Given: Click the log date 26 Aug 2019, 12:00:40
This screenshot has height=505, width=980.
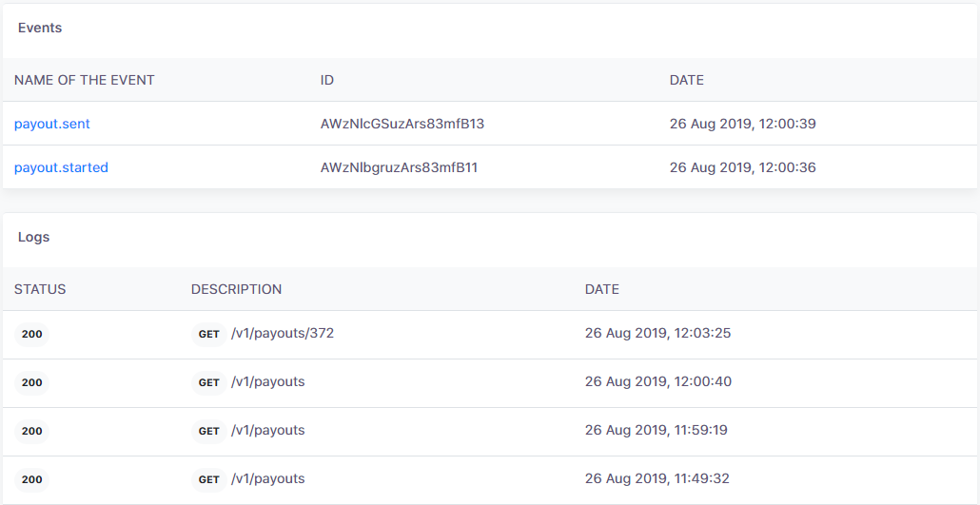Looking at the screenshot, I should (658, 382).
